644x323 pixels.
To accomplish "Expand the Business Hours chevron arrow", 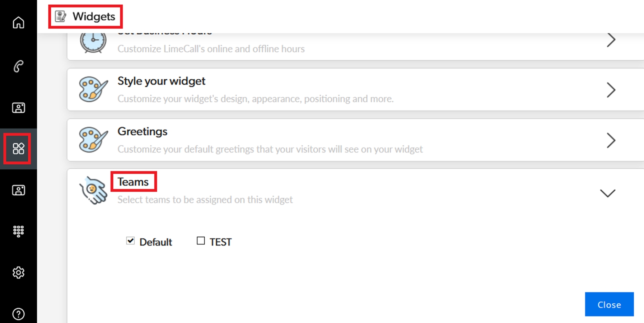I will 611,40.
